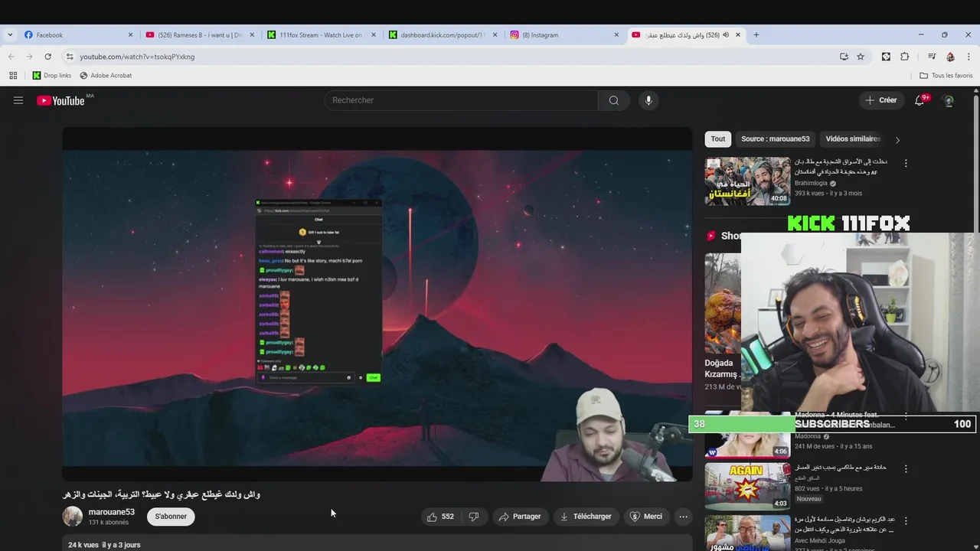The height and width of the screenshot is (551, 980).
Task: Click the black square extension icon in toolbar
Action: tap(886, 57)
